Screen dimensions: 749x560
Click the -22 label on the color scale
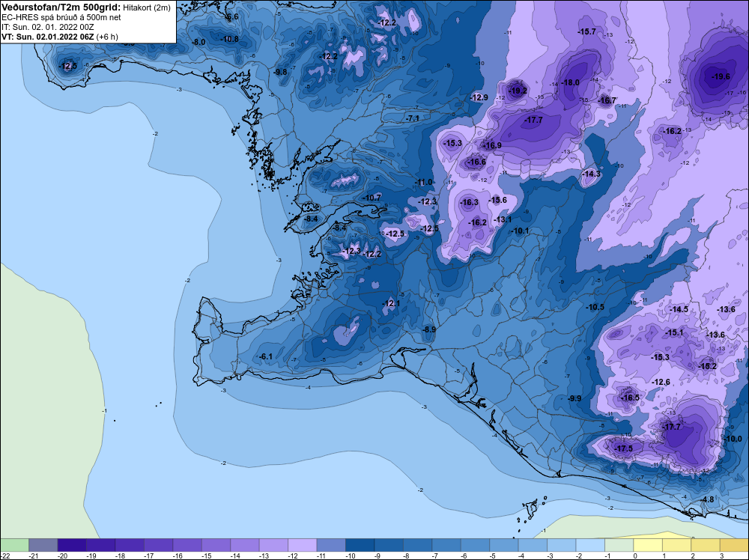pos(4,556)
